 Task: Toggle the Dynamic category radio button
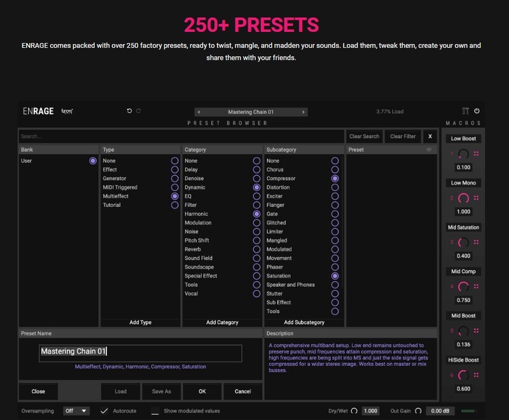[256, 187]
